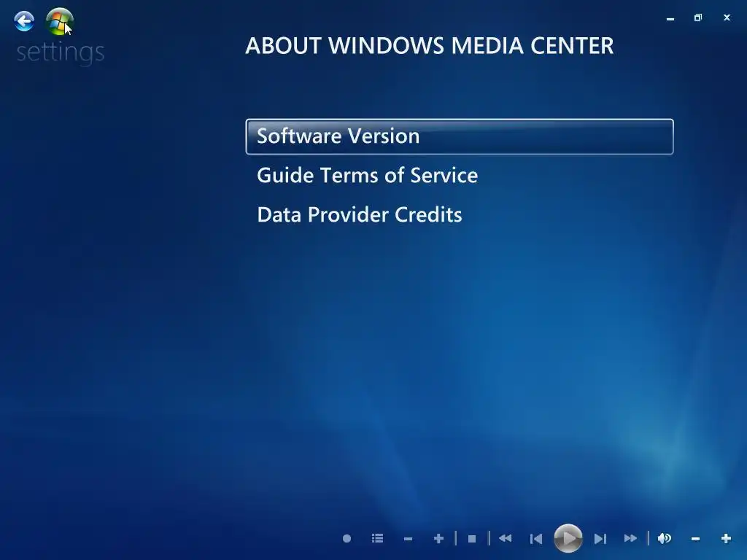This screenshot has height=560, width=747.
Task: Click the Rewind button
Action: pyautogui.click(x=505, y=539)
